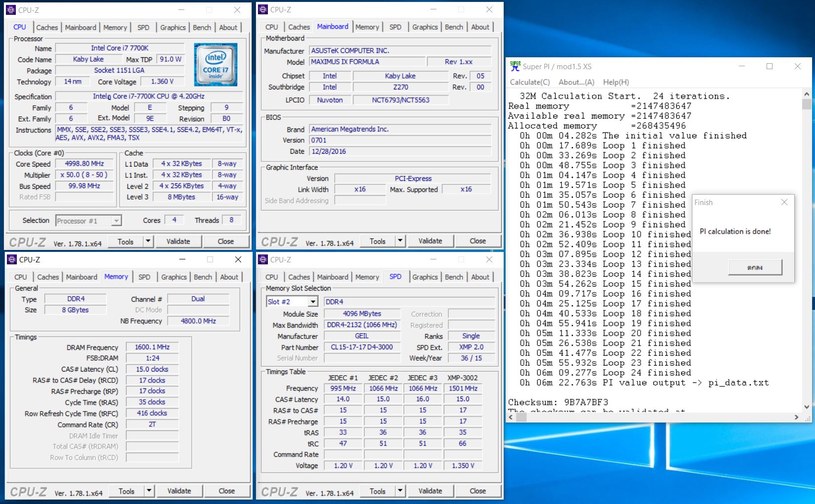Switch to Bench tab in CPU window
Image resolution: width=815 pixels, height=504 pixels.
tap(202, 28)
